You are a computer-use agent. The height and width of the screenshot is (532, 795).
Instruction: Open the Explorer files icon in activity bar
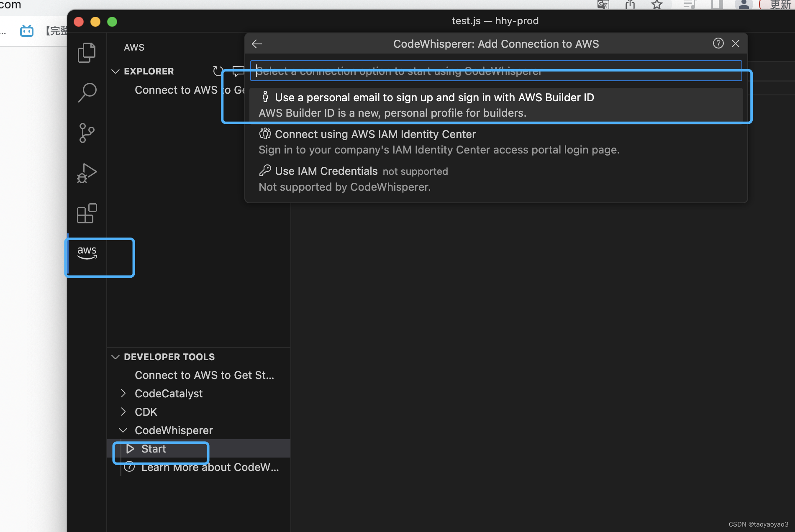(87, 52)
